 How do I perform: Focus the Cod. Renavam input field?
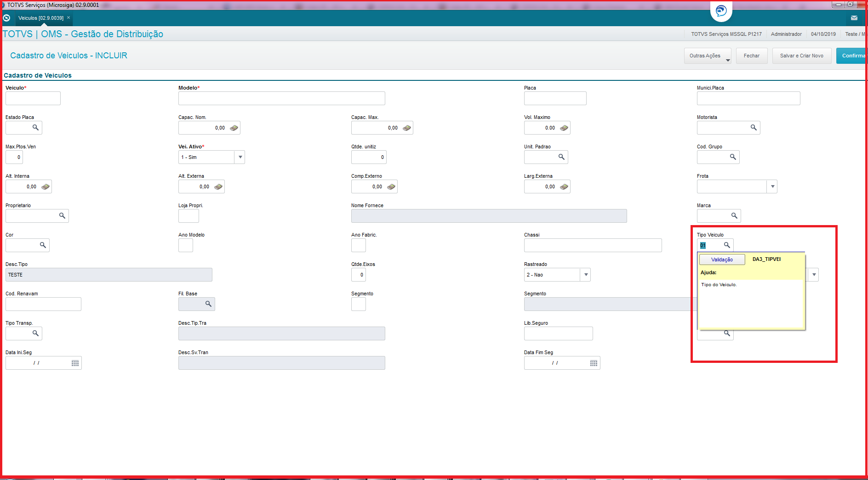click(x=43, y=304)
